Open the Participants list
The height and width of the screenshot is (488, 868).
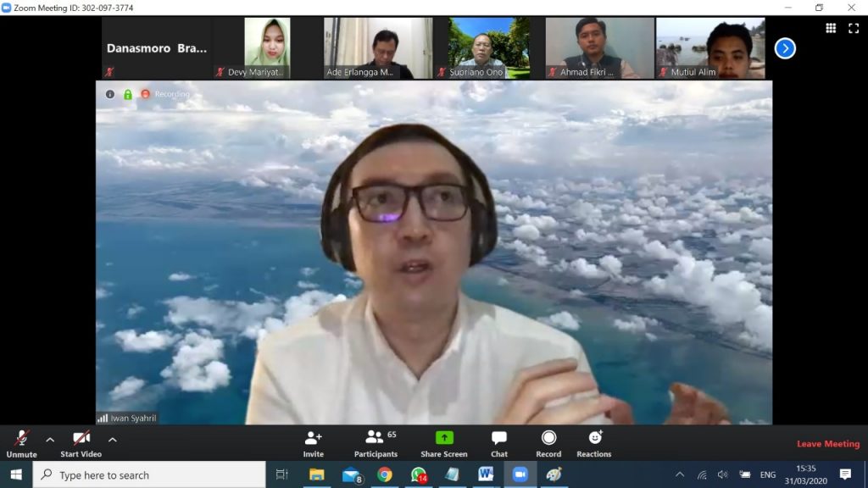376,443
